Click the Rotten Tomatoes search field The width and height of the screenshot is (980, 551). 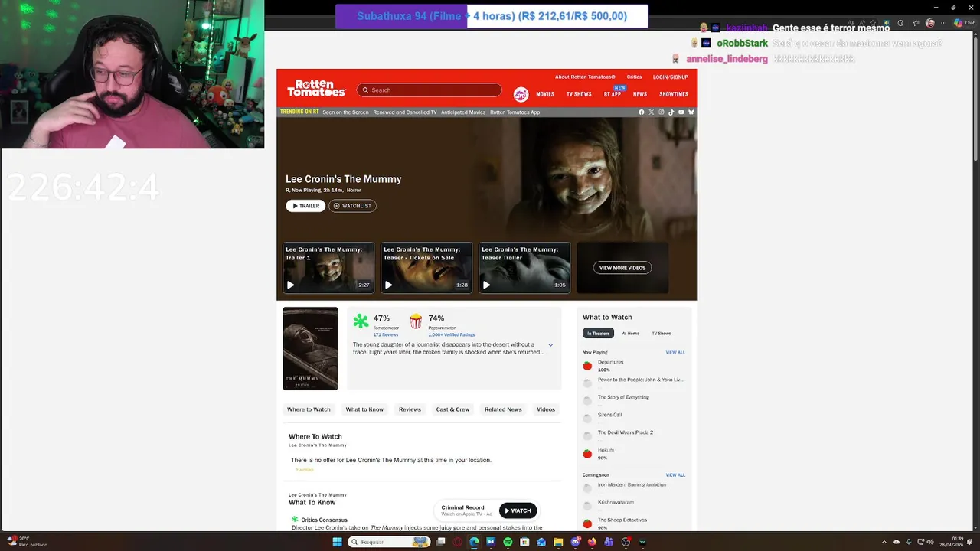429,90
